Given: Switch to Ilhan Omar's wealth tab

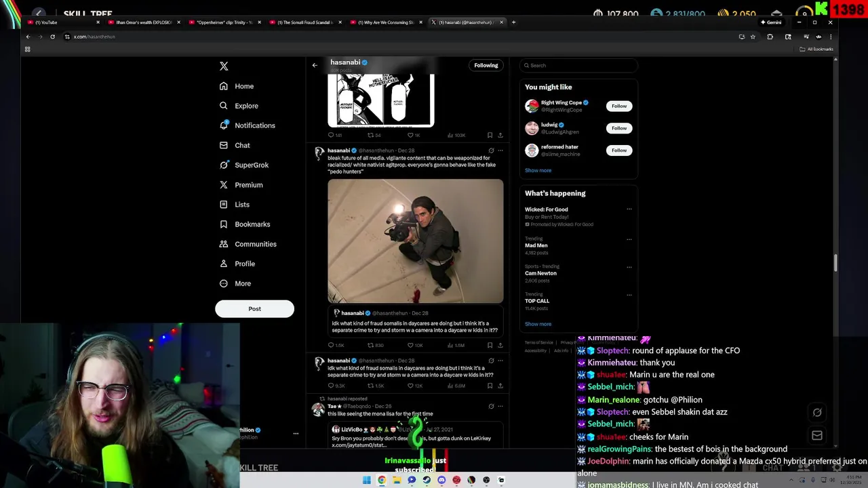Looking at the screenshot, I should (142, 22).
